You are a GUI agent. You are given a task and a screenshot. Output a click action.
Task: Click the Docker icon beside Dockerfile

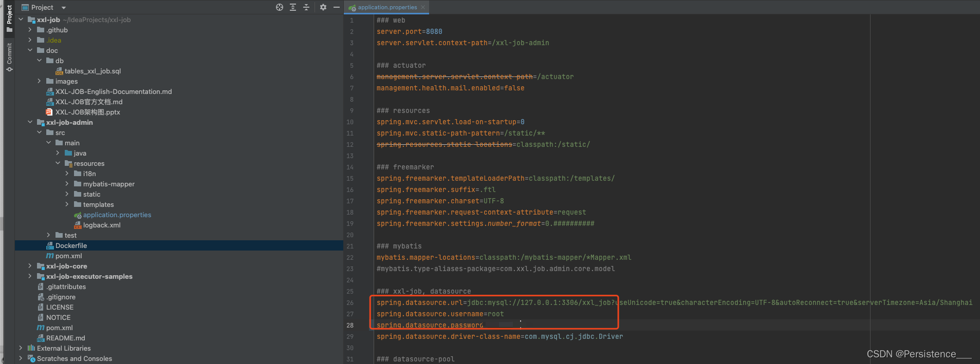coord(50,245)
